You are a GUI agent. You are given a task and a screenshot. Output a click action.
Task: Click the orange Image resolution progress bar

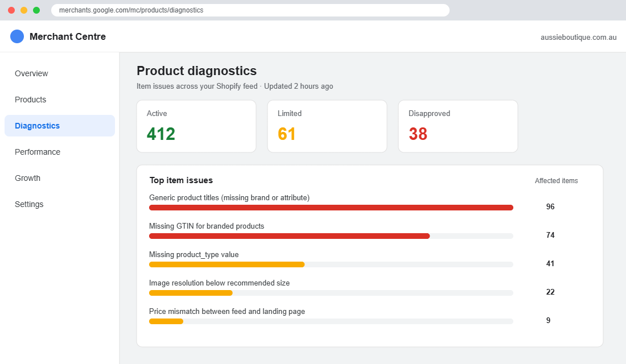tap(191, 293)
